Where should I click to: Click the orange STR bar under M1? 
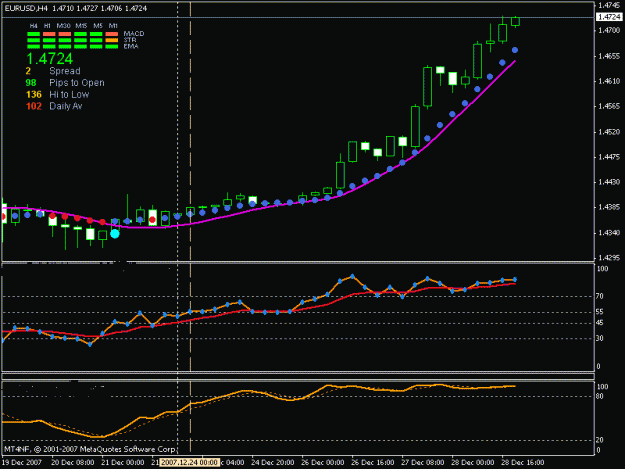[112, 40]
